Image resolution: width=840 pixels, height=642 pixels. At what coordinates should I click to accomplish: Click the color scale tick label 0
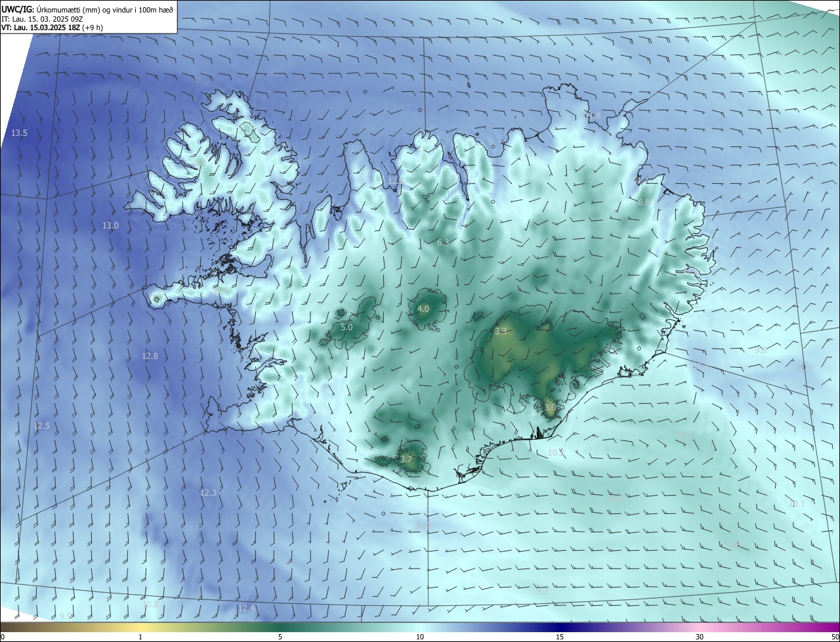point(3,637)
